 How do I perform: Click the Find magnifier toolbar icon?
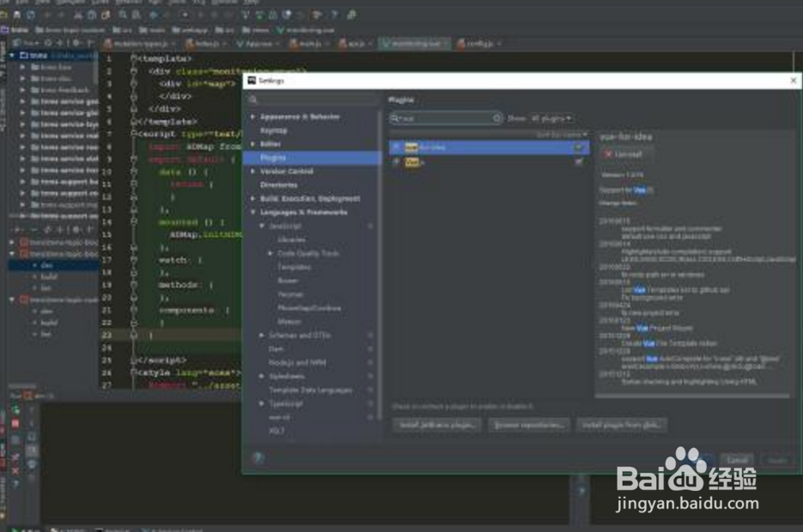coord(123,15)
